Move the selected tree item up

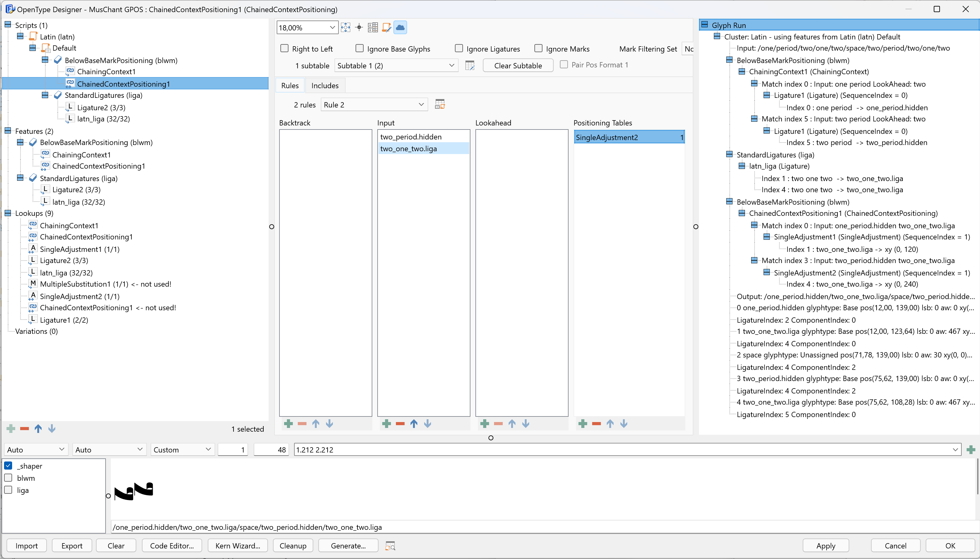click(x=38, y=429)
